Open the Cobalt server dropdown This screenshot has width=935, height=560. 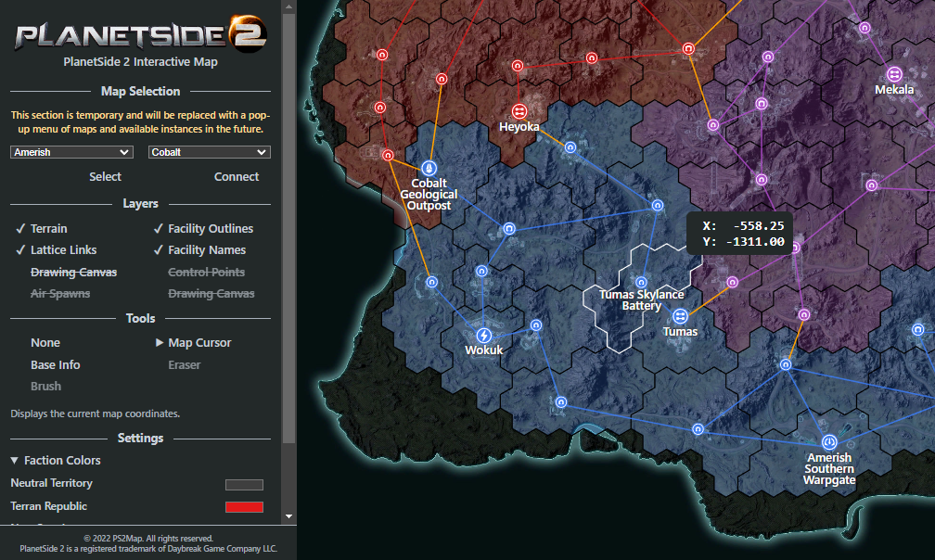210,152
